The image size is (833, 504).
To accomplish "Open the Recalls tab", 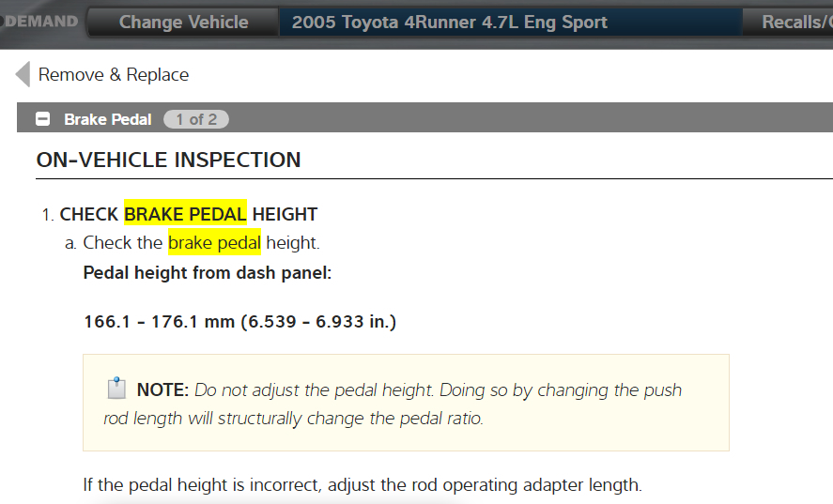I will coord(795,23).
